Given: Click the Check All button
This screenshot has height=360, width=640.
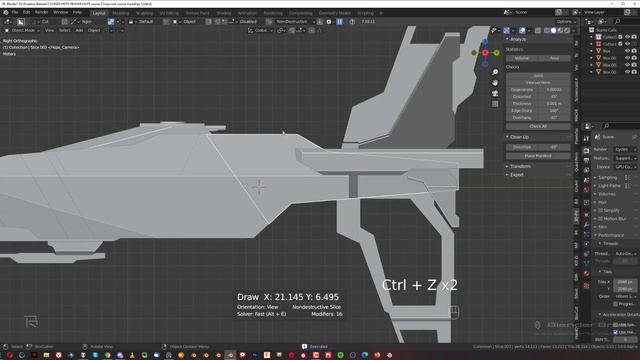Looking at the screenshot, I should [538, 126].
